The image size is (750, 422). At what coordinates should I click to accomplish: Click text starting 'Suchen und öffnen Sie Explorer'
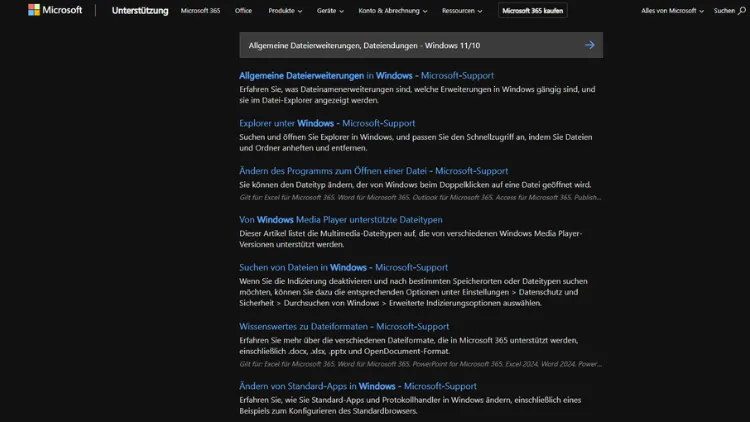[416, 143]
